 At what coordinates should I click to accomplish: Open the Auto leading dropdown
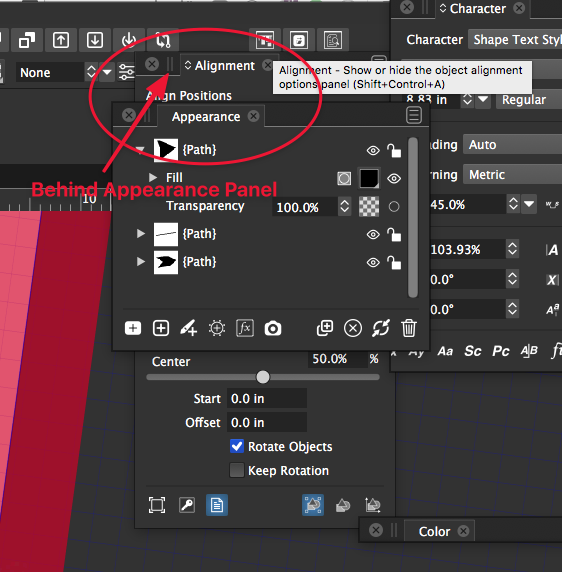click(512, 145)
